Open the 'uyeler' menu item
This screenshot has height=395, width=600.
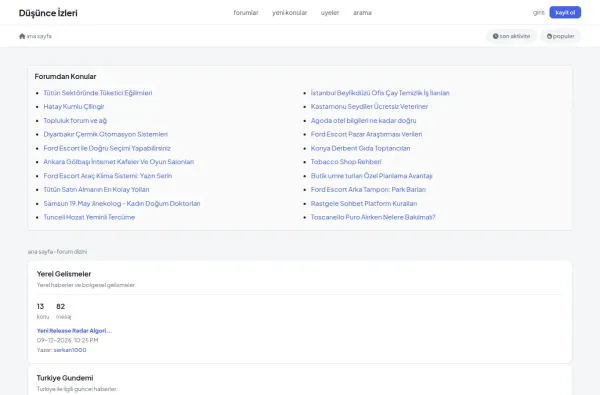coord(330,13)
